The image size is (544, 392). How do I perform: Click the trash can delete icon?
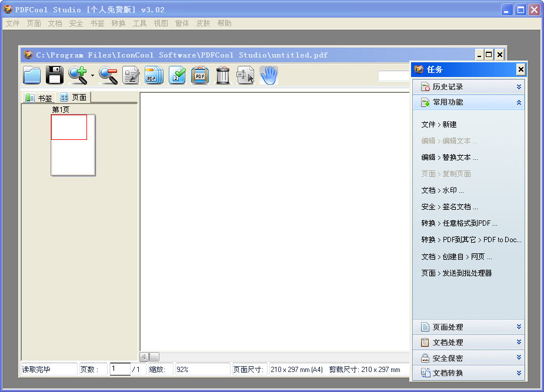tap(223, 75)
